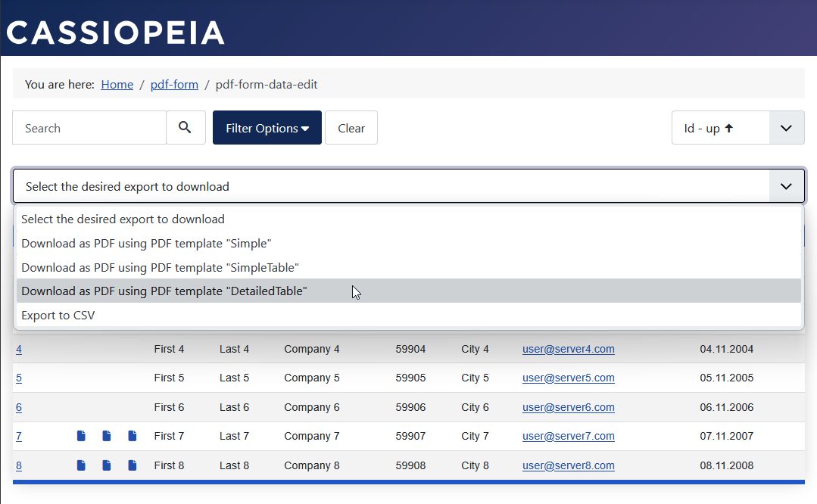Select 'Export to CSV' from the export list

[x=57, y=315]
